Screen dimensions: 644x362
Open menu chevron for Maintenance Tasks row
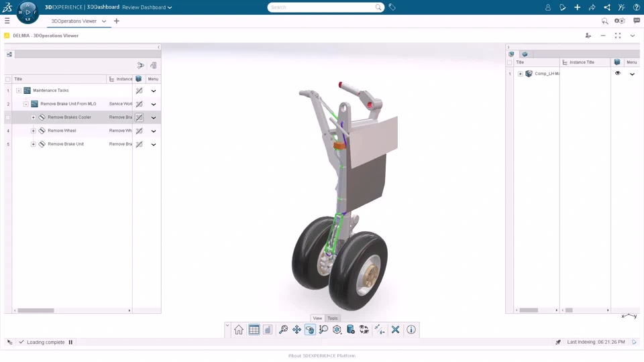pyautogui.click(x=154, y=90)
